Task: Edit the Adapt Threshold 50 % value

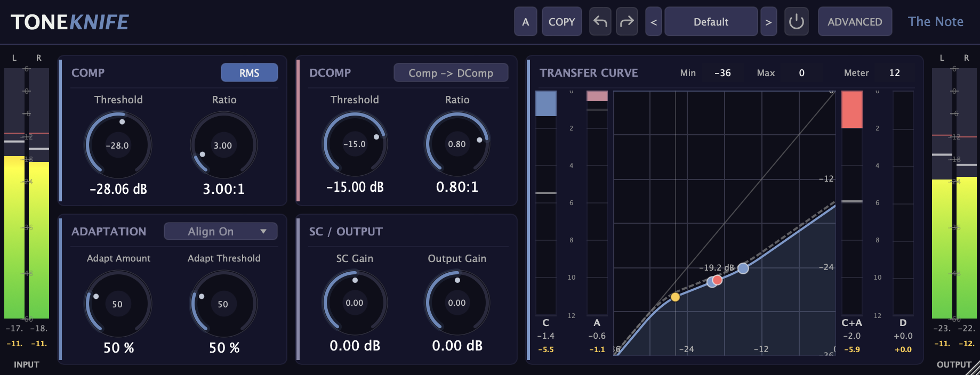Action: coord(224,348)
